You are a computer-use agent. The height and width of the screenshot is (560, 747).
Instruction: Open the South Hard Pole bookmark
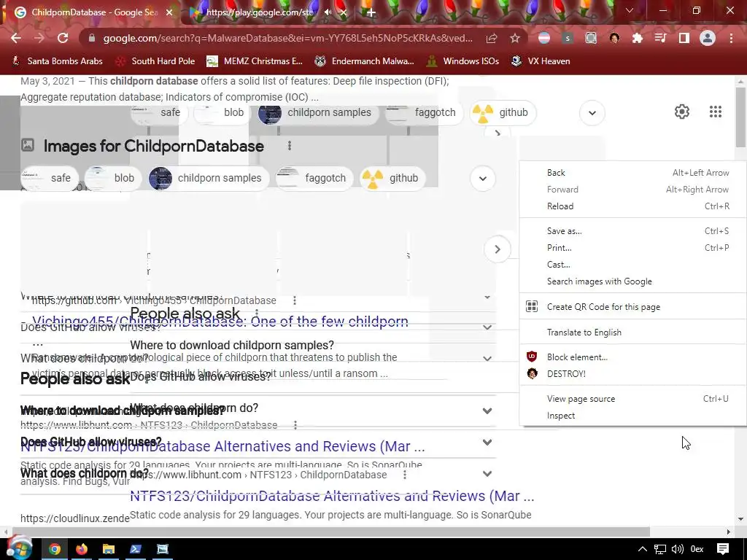[x=156, y=61]
